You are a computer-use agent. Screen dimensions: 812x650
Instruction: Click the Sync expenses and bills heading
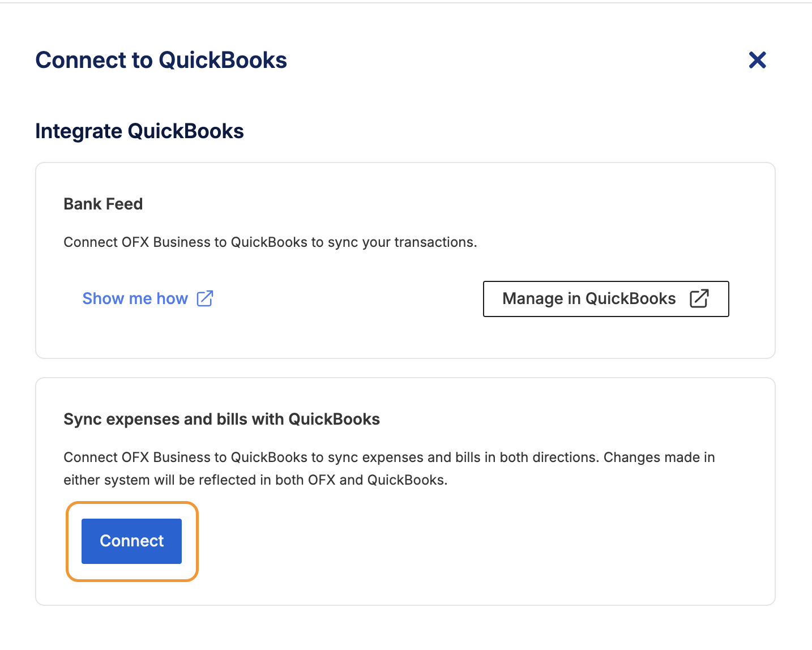click(221, 419)
